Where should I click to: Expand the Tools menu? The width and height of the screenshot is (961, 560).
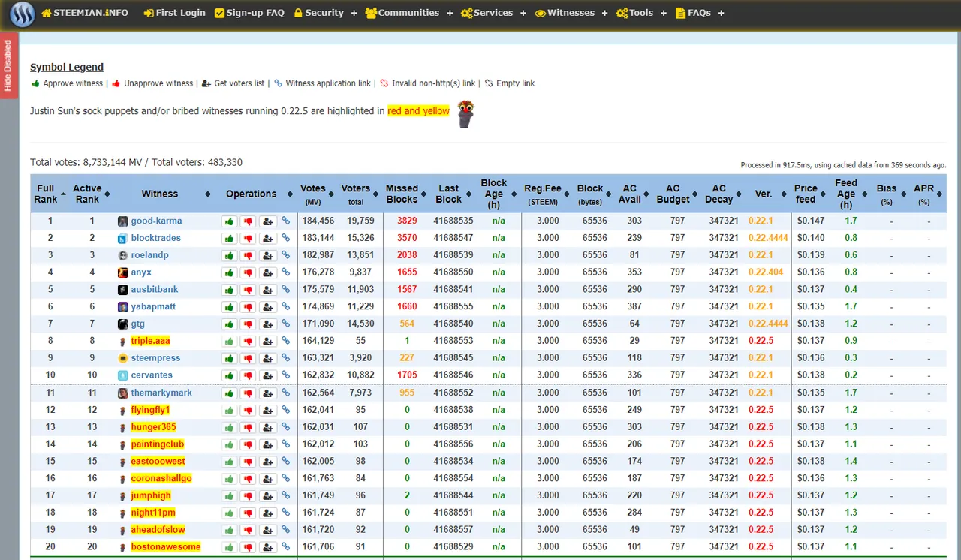point(641,13)
